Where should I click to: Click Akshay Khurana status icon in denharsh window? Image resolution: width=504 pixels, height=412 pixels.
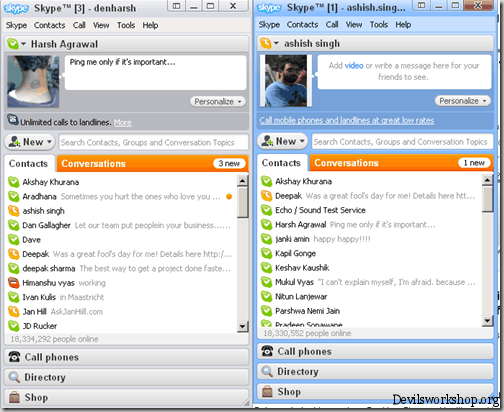(x=13, y=182)
